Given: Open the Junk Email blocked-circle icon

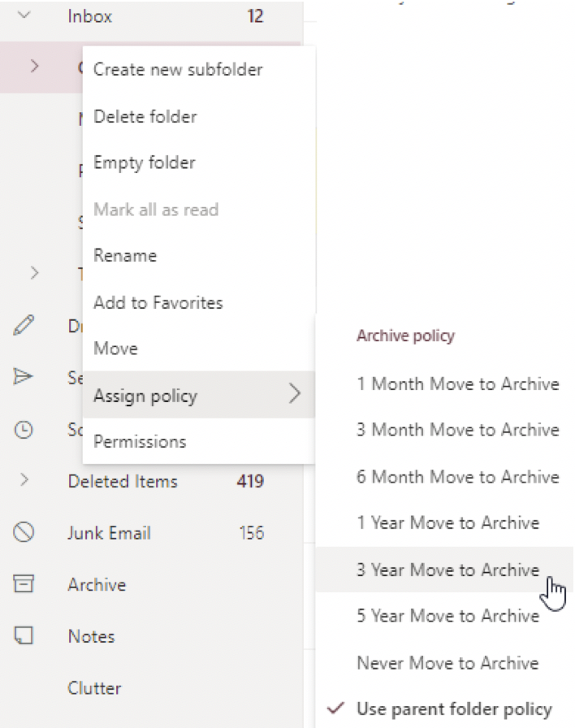Looking at the screenshot, I should pos(24,532).
